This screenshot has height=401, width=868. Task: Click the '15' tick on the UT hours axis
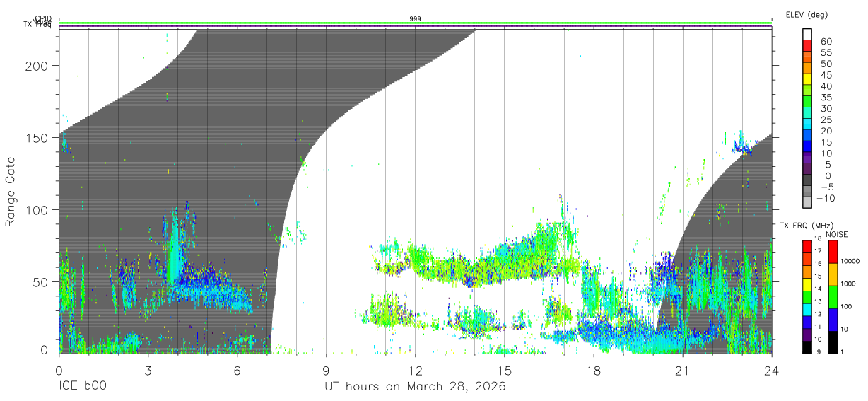click(x=505, y=370)
